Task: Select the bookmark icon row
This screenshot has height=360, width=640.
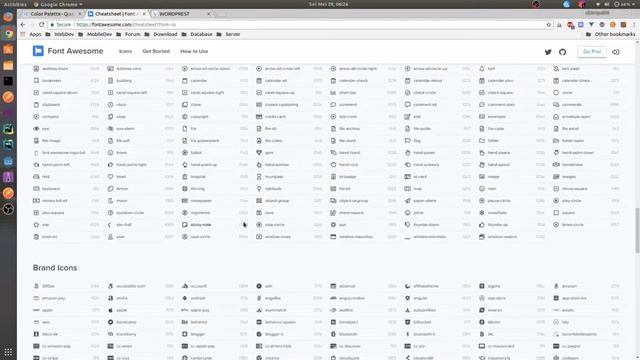Action: click(67, 81)
